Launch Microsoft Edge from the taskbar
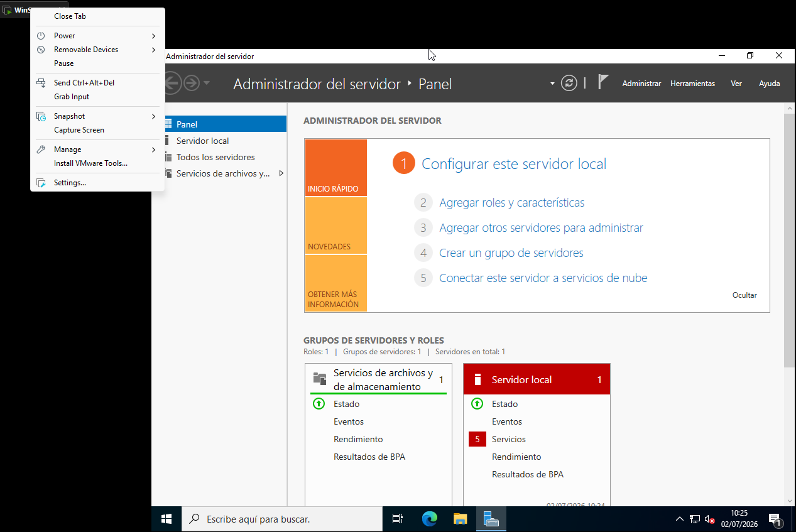This screenshot has width=796, height=532. (x=429, y=519)
